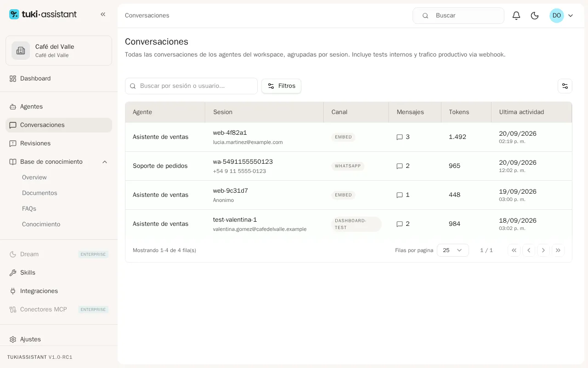The width and height of the screenshot is (588, 368).
Task: Go to next page button
Action: click(x=543, y=250)
